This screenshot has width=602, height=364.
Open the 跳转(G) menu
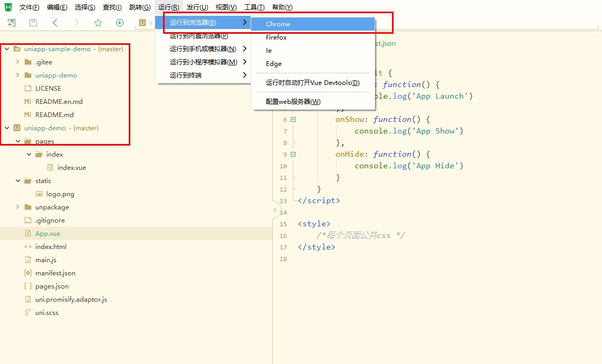click(x=140, y=7)
